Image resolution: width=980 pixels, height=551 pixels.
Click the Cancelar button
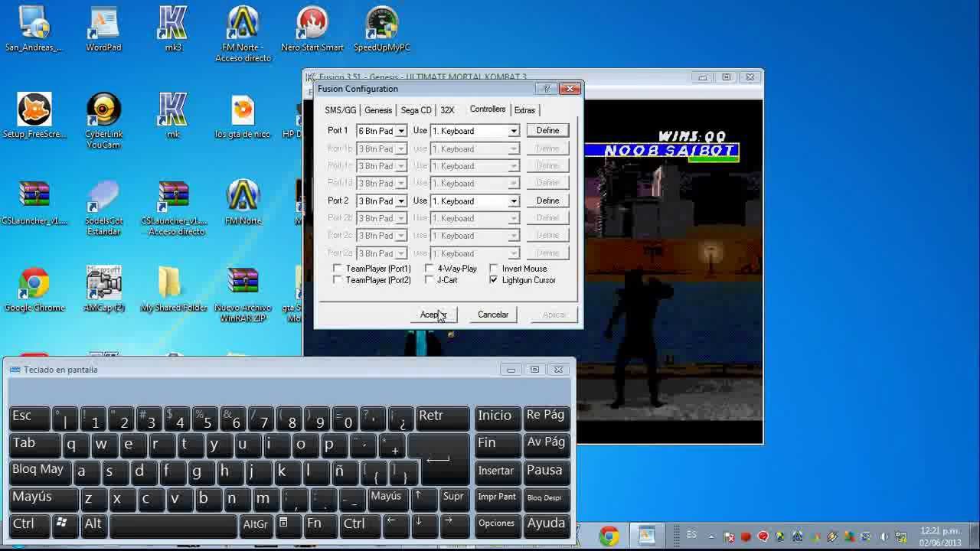[493, 315]
